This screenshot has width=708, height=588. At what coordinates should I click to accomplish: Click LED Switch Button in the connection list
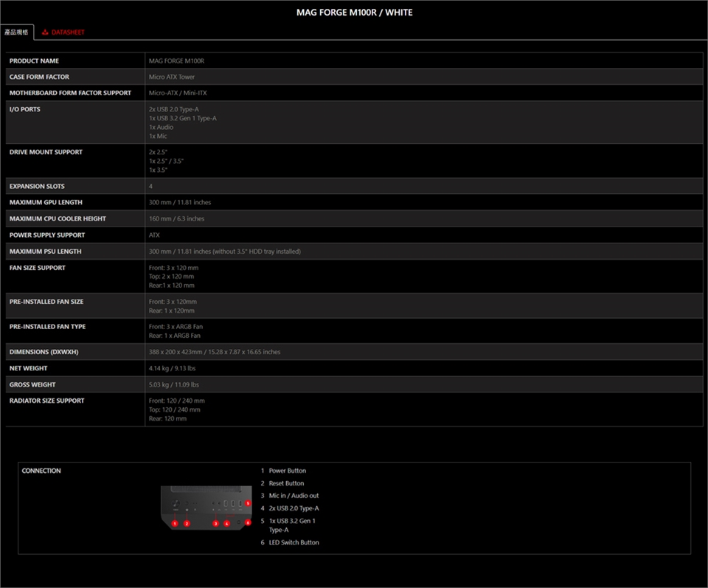point(294,542)
